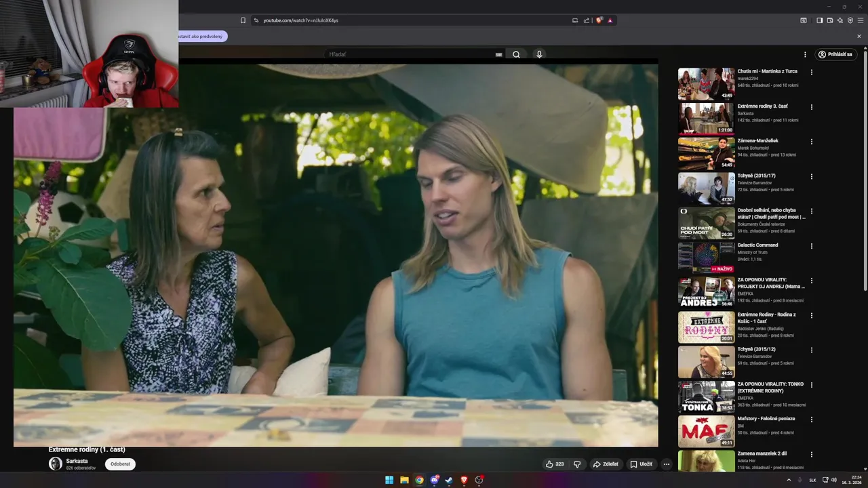Open 'Mafstory - Falošné peniaze' video thumbnail

point(706,431)
